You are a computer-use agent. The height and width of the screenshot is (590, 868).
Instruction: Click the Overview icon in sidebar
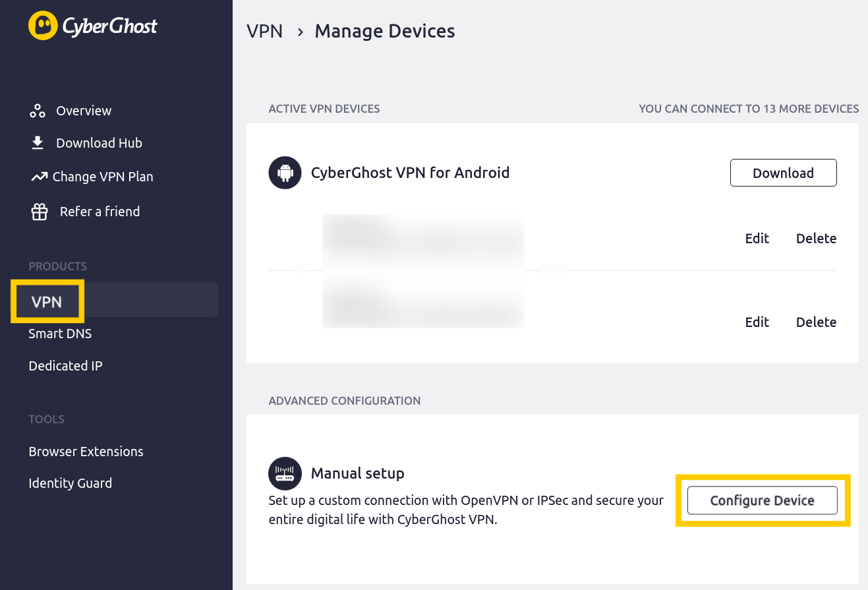(x=38, y=111)
